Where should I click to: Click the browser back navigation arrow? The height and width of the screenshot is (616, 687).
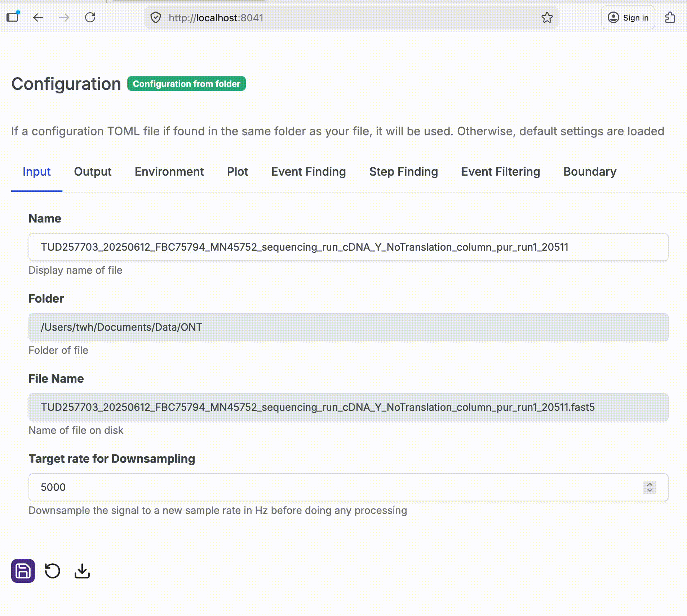[x=38, y=17]
